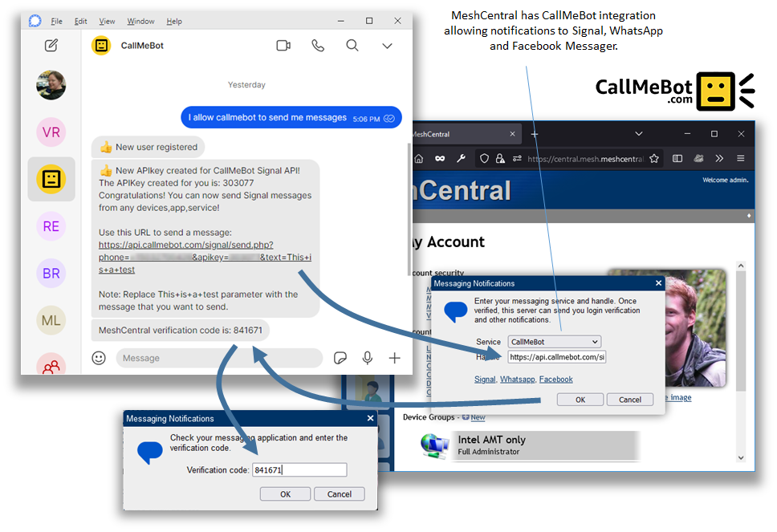Open Firefox list all tabs chevron
The width and height of the screenshot is (777, 532).
[639, 134]
